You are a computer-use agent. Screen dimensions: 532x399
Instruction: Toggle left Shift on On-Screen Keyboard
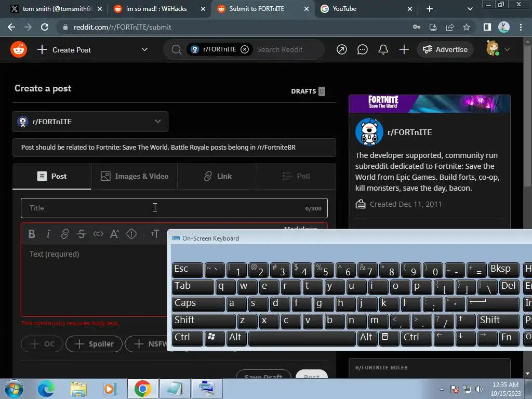coord(204,321)
